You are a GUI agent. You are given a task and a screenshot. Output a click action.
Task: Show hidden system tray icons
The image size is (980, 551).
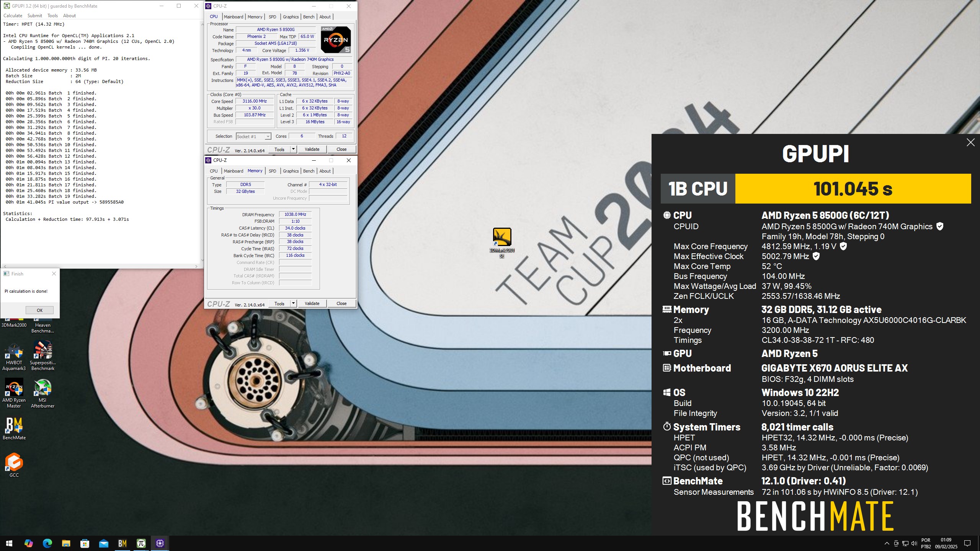coord(887,543)
